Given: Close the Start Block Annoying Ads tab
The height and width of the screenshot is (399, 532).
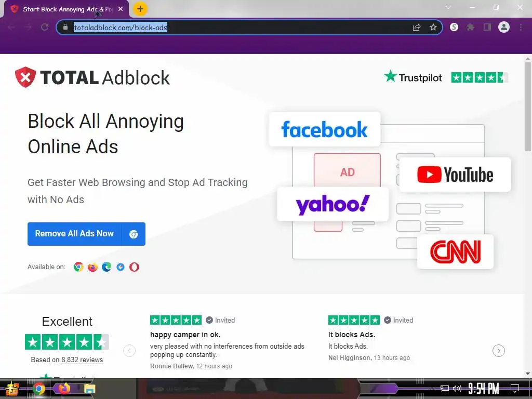Looking at the screenshot, I should click(121, 9).
